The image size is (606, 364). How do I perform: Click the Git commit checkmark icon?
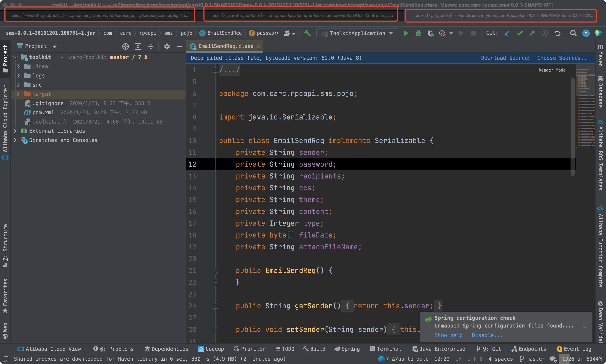click(519, 33)
